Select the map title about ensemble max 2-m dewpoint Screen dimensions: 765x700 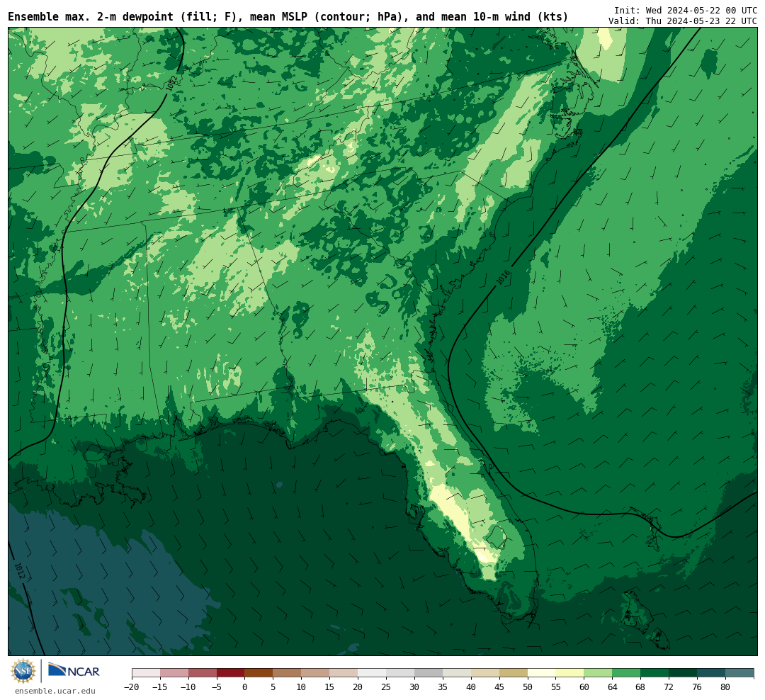[288, 17]
